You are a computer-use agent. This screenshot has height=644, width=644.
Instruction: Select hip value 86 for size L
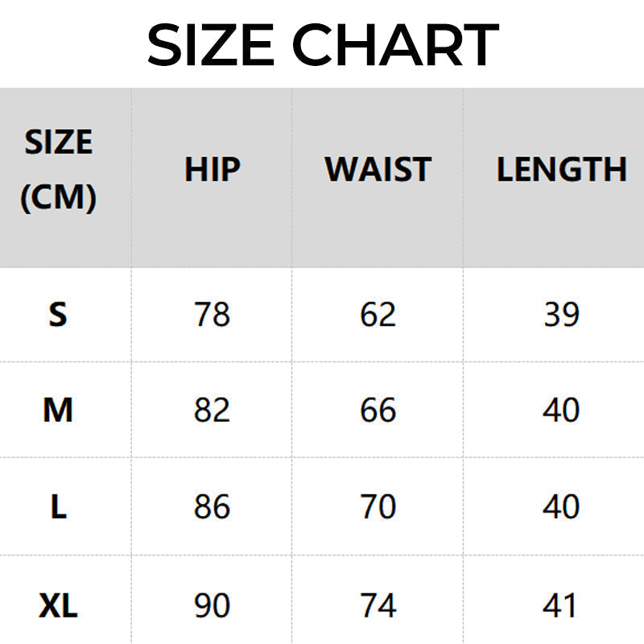(x=213, y=507)
